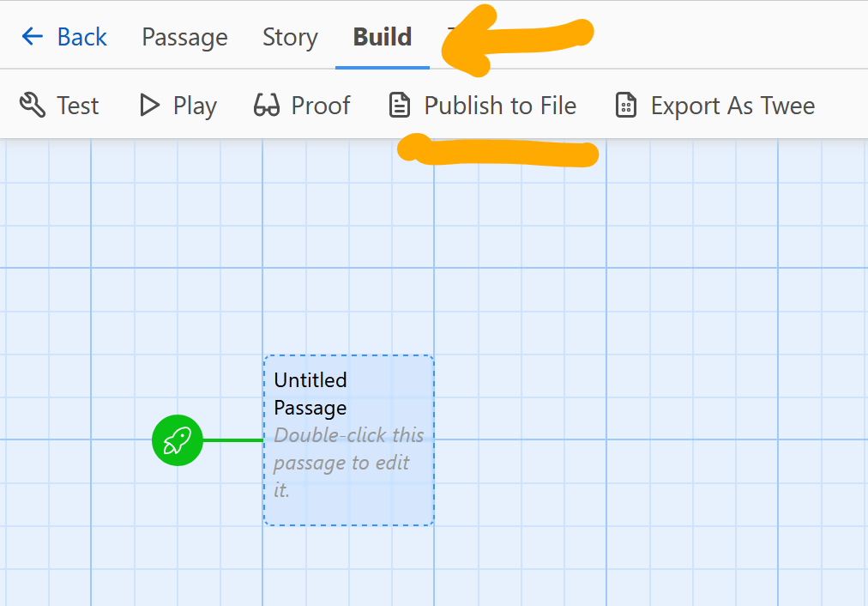Select the Build tab
The width and height of the screenshot is (868, 606).
[x=382, y=37]
